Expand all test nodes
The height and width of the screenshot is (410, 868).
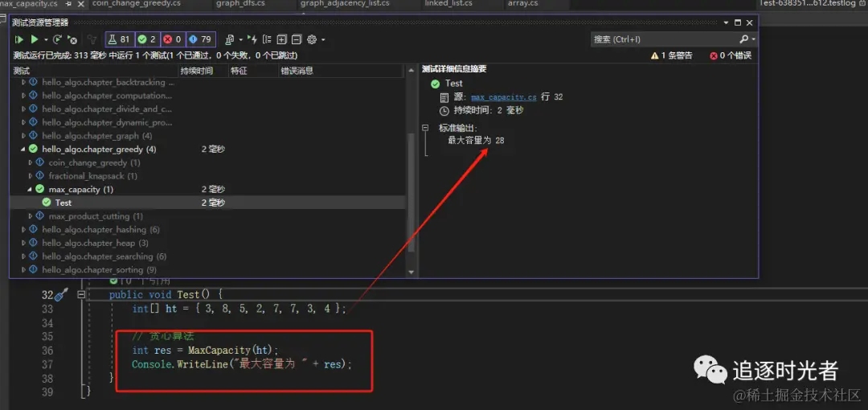pyautogui.click(x=282, y=39)
